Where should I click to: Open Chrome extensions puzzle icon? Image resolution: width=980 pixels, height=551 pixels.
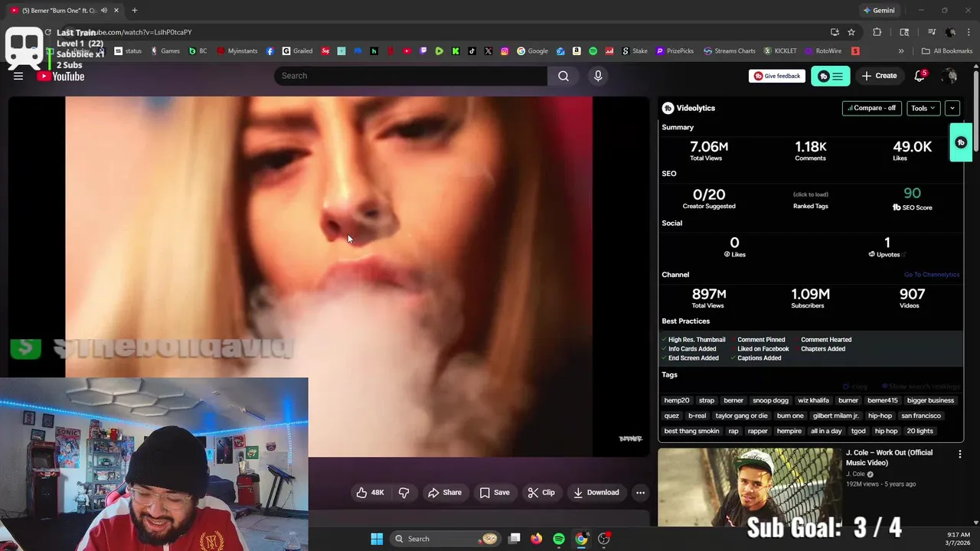click(877, 32)
